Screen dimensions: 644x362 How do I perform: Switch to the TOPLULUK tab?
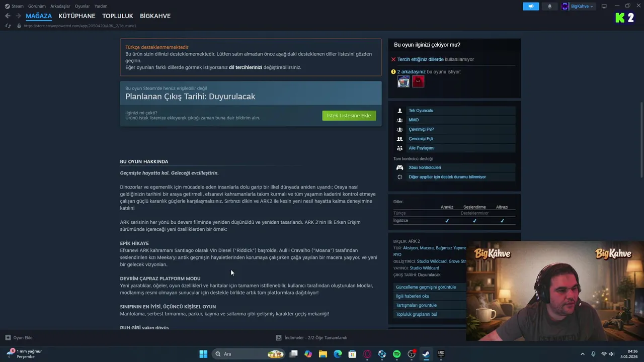tap(118, 16)
